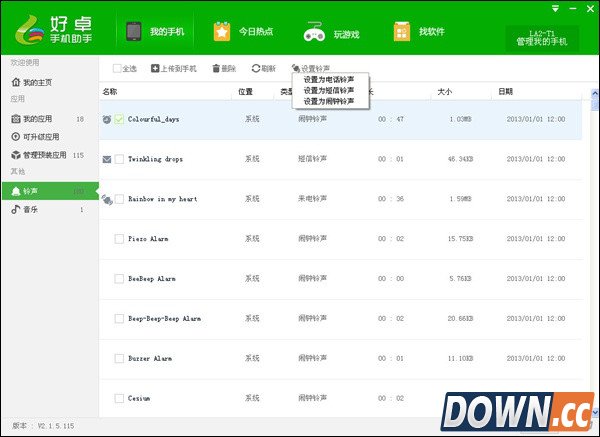Sort by the 位置 column header
This screenshot has width=600, height=437.
pos(245,91)
